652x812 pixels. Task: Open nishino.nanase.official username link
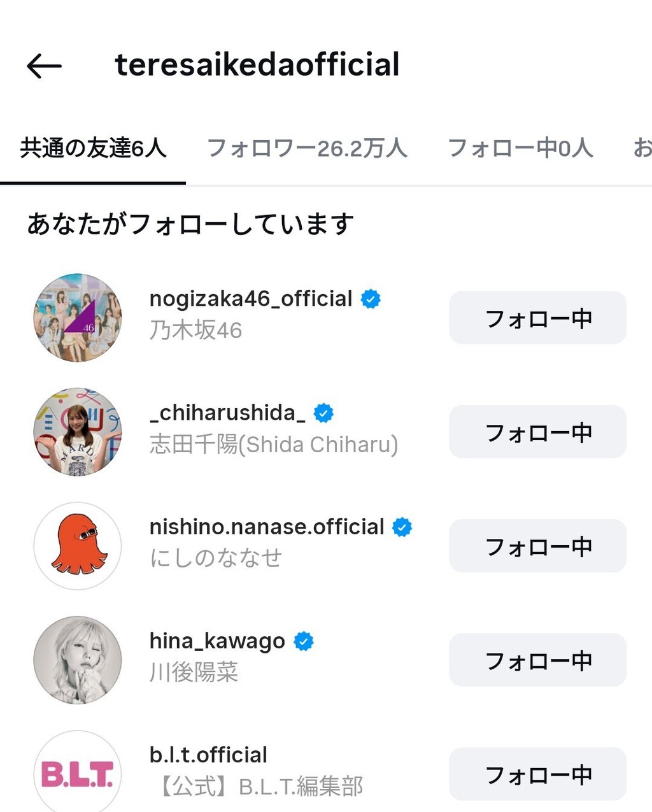[267, 527]
